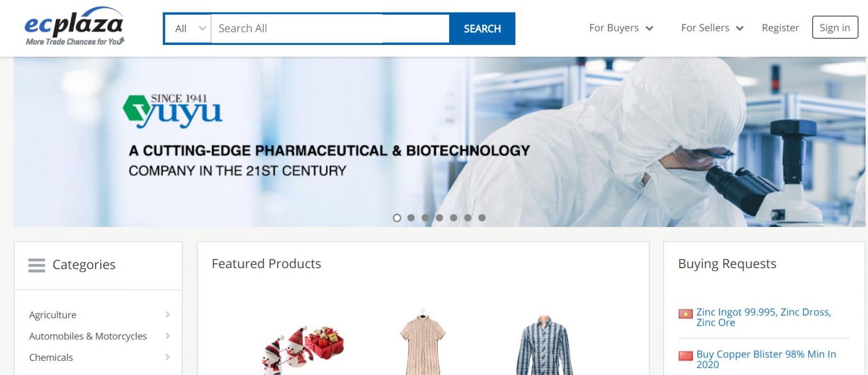The width and height of the screenshot is (868, 375).
Task: Click the blue SEARCH button
Action: coord(482,29)
